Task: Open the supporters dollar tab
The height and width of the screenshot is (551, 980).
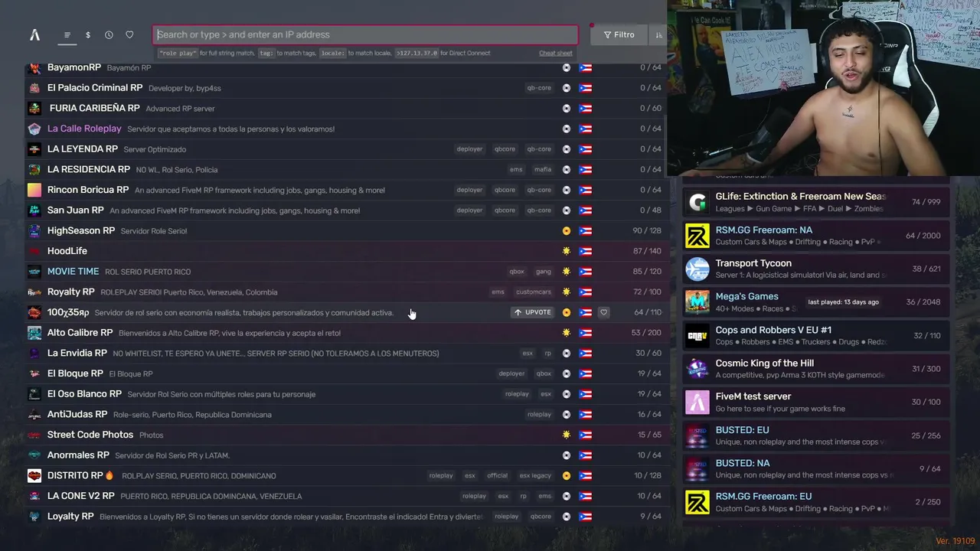Action: (x=88, y=34)
